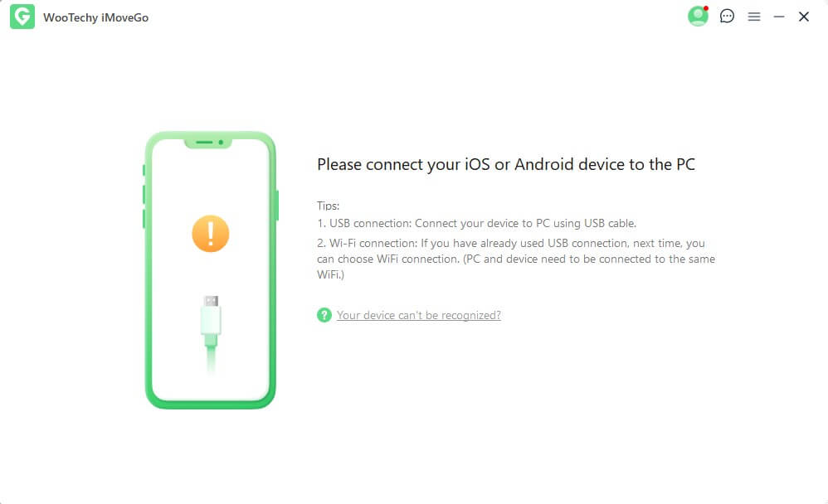
Task: Open "Your device can't be recognized?" link
Action: click(418, 315)
